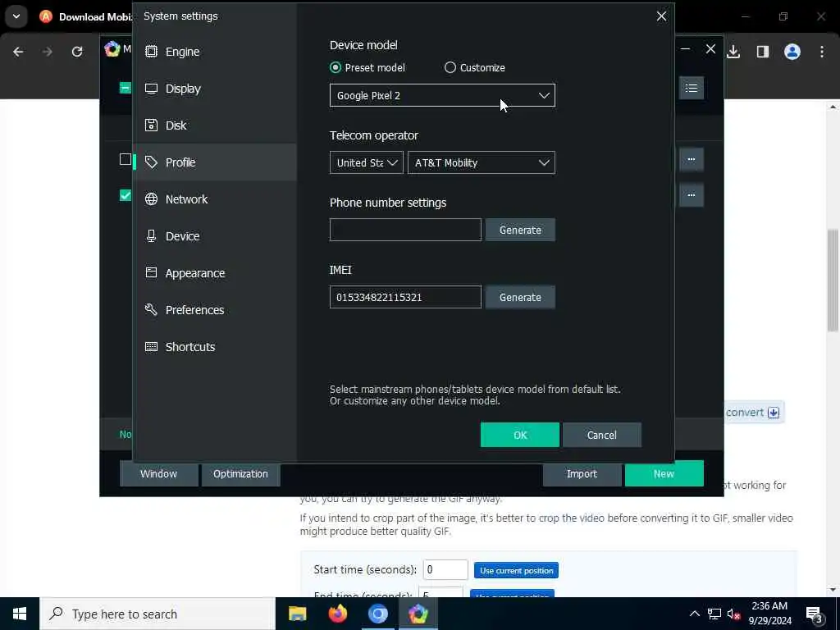Image resolution: width=840 pixels, height=630 pixels.
Task: Open the notification center icon
Action: pyautogui.click(x=815, y=614)
